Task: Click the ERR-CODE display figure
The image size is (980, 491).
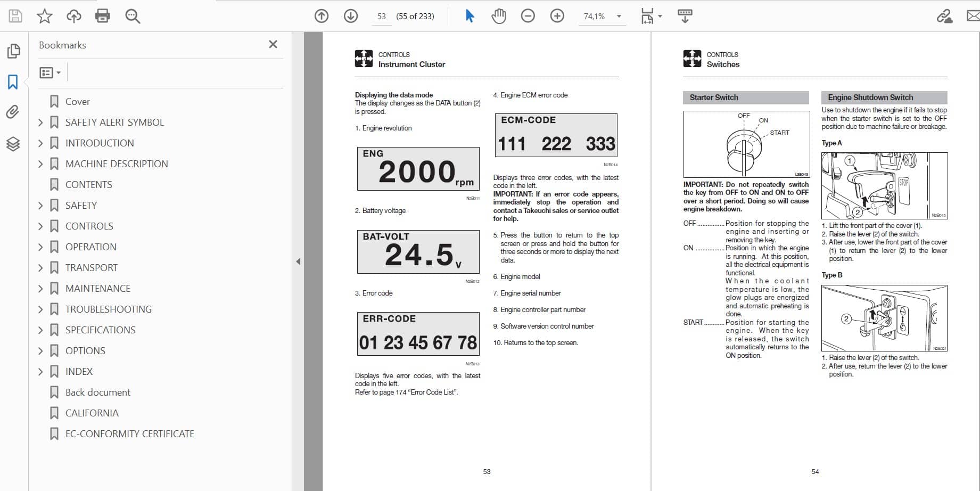Action: point(418,334)
